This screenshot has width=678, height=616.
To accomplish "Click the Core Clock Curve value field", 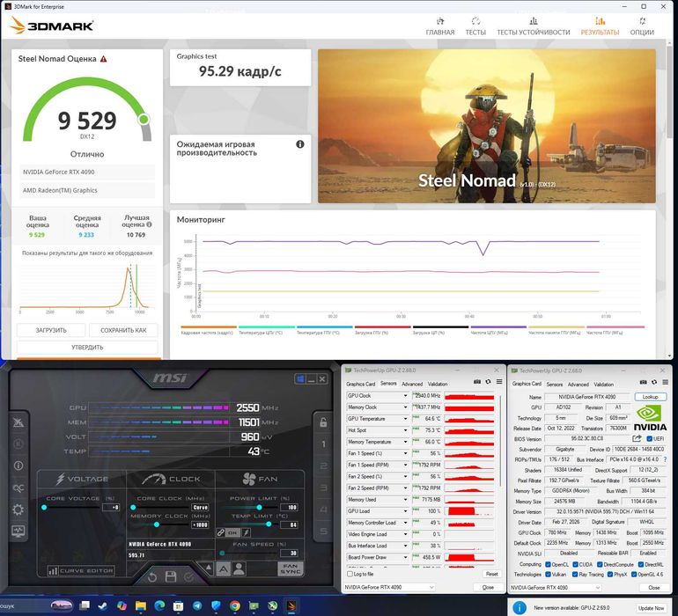I will (200, 508).
